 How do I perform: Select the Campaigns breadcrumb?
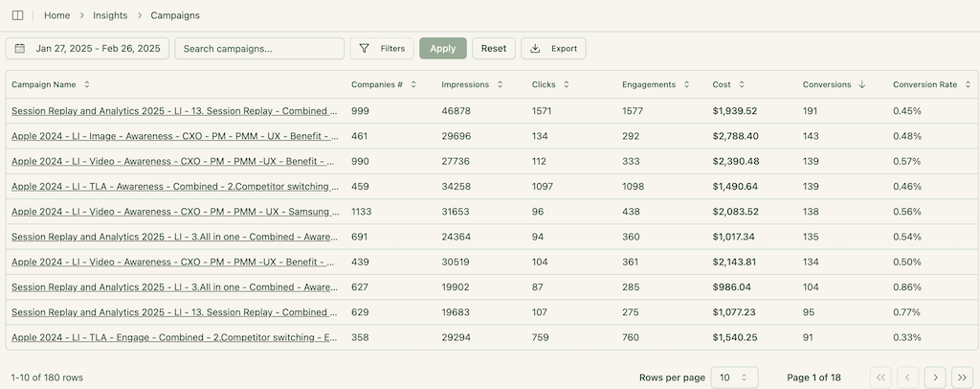pos(175,15)
